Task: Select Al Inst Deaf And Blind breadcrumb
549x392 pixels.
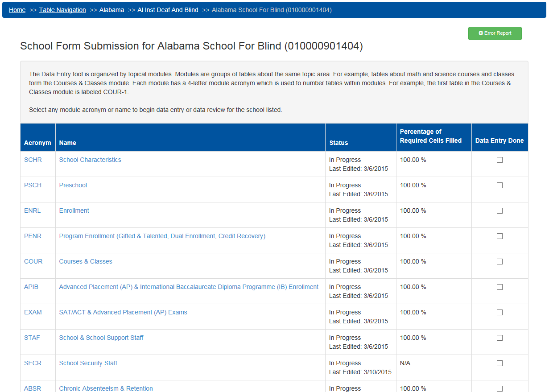Action: coord(168,10)
